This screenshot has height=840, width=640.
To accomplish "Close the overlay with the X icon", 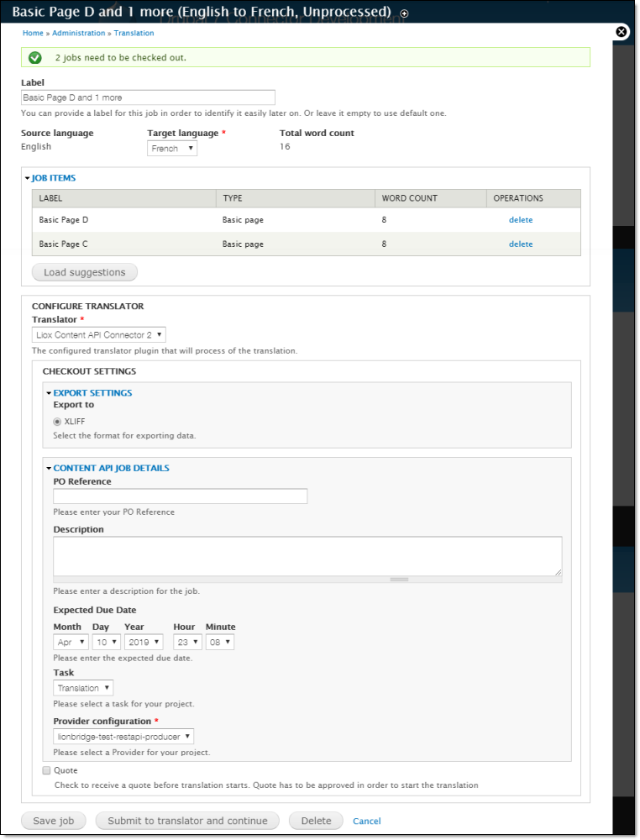I will [x=622, y=32].
